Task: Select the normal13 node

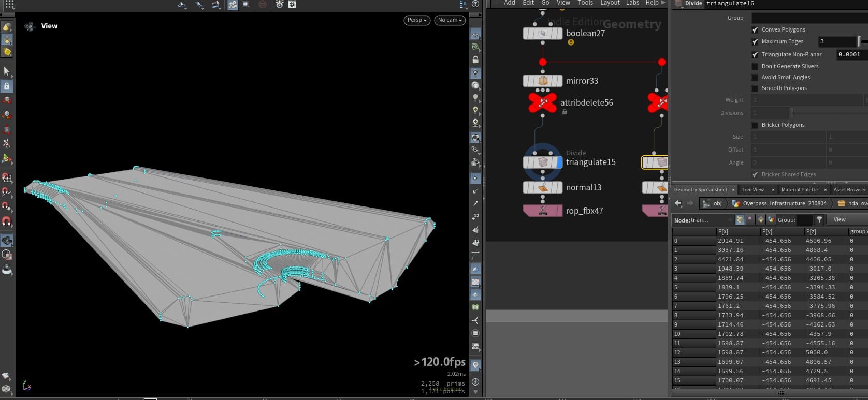Action: pos(543,187)
